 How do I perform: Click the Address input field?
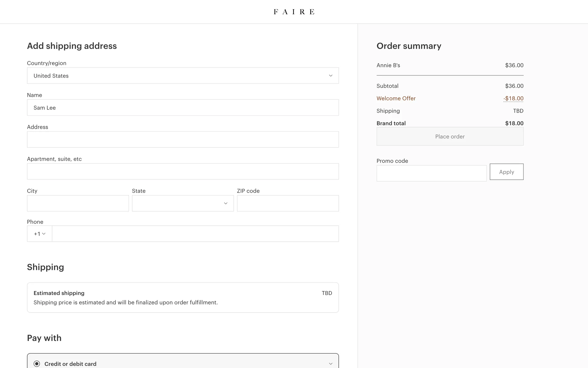pyautogui.click(x=183, y=140)
